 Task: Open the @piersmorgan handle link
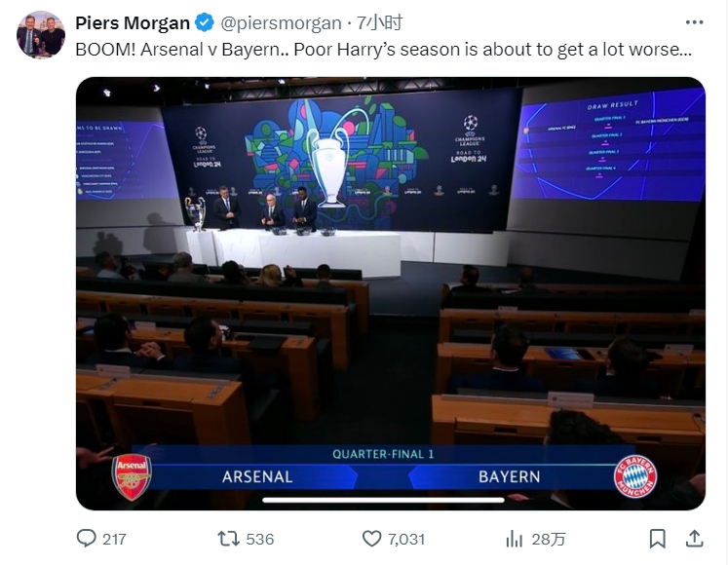pos(281,22)
